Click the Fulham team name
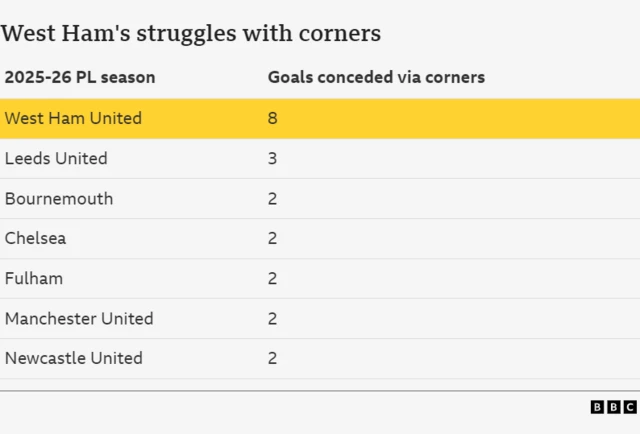The height and width of the screenshot is (434, 640). click(33, 278)
